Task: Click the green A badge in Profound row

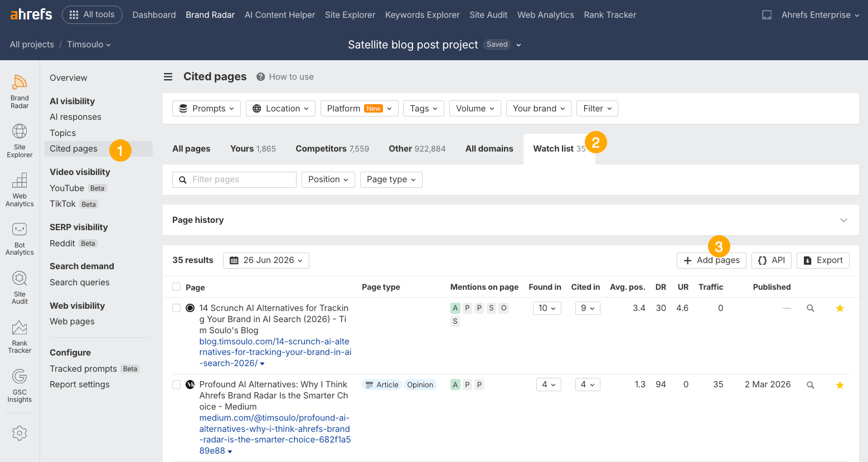Action: pyautogui.click(x=455, y=385)
